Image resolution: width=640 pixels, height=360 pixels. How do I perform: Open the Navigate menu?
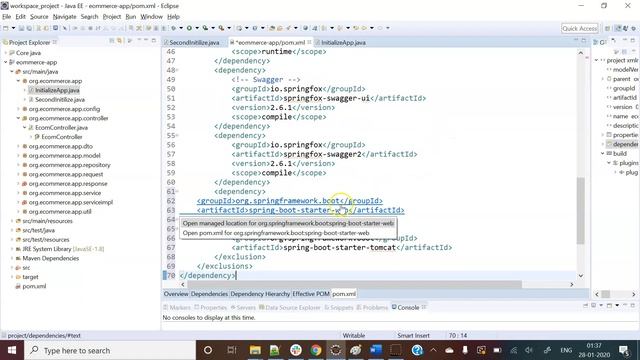pyautogui.click(x=64, y=17)
